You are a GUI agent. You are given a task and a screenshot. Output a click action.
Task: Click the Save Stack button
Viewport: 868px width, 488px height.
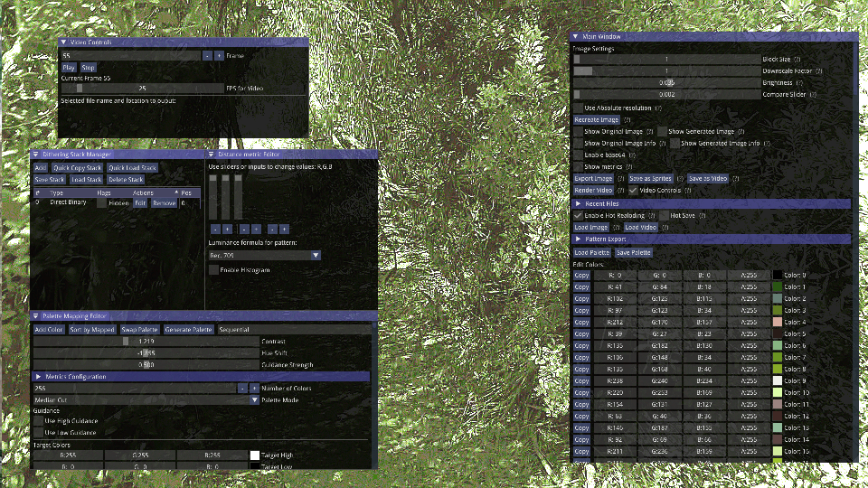coord(49,179)
